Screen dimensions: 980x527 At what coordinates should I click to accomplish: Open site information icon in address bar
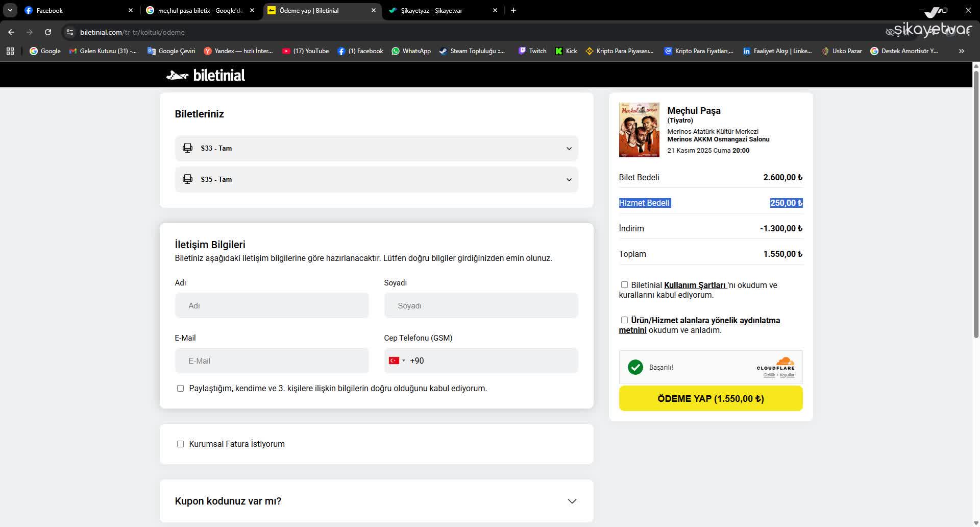click(x=70, y=32)
